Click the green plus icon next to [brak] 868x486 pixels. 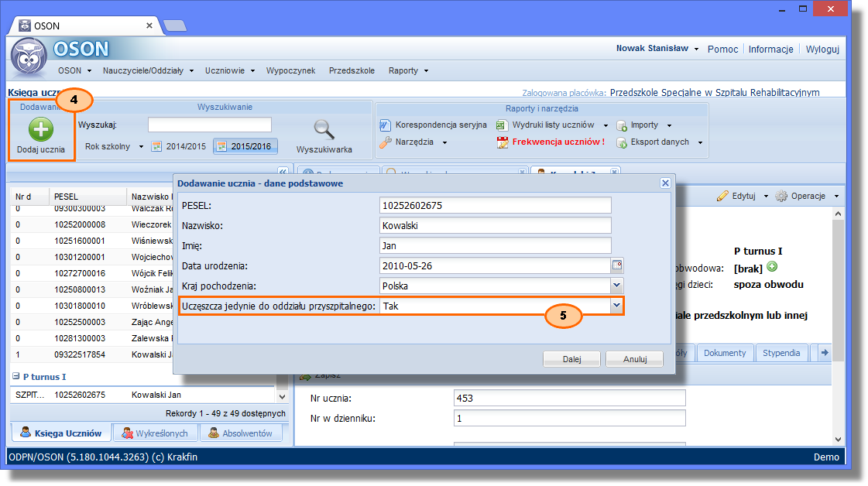pyautogui.click(x=772, y=267)
